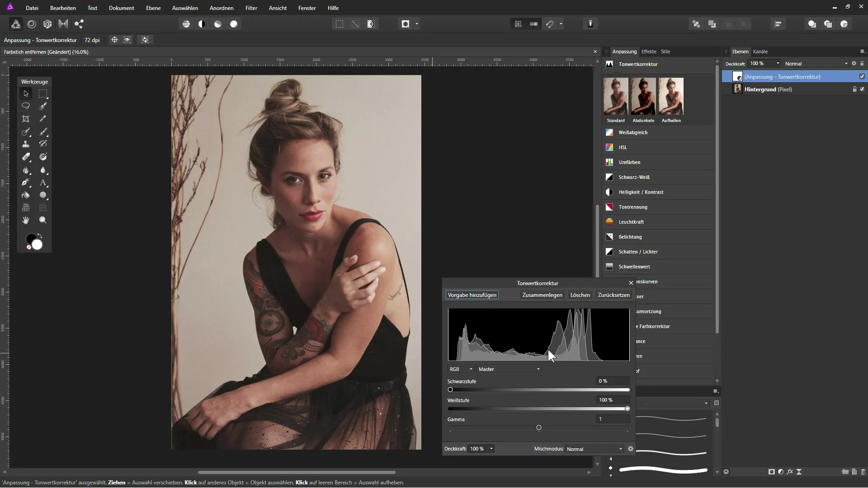Open Deckkraft dropdown in Tonwertkorrektur dialog
Viewport: 868px width, 488px height.
pos(491,449)
